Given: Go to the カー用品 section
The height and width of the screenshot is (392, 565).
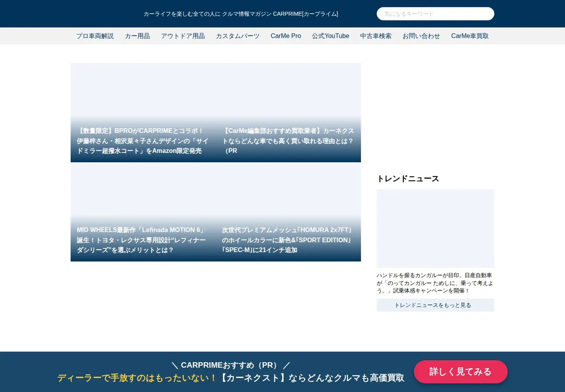Looking at the screenshot, I should 137,36.
